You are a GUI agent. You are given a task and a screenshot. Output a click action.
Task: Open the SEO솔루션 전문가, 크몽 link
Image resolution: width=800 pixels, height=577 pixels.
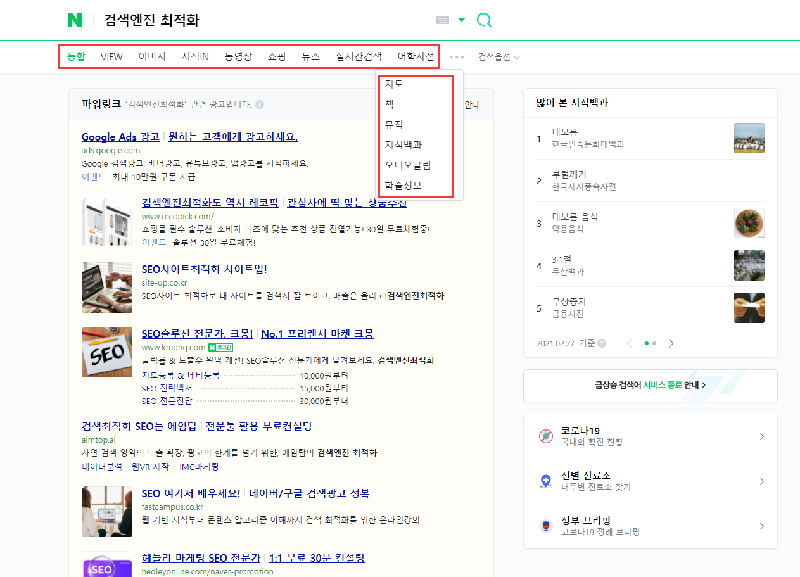[197, 334]
